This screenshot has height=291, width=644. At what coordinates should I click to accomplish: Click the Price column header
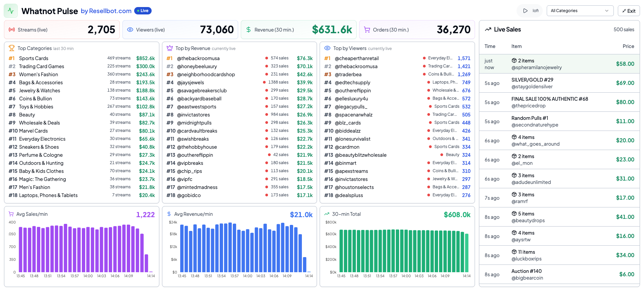click(628, 46)
